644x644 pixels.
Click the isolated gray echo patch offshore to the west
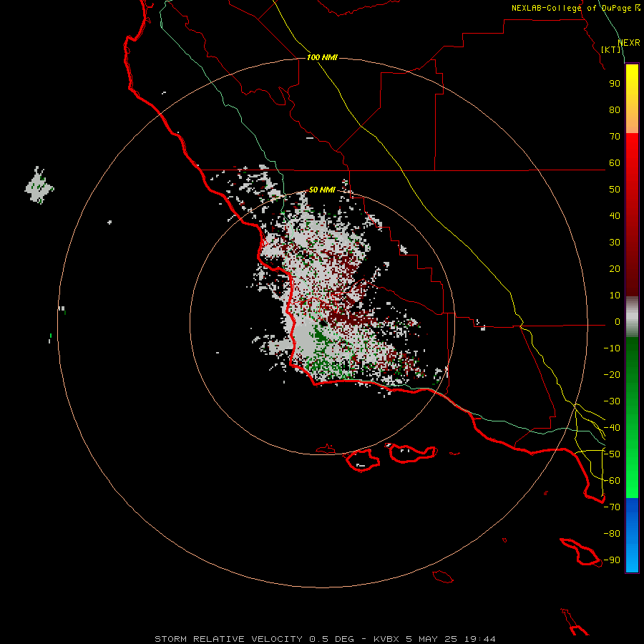39,185
